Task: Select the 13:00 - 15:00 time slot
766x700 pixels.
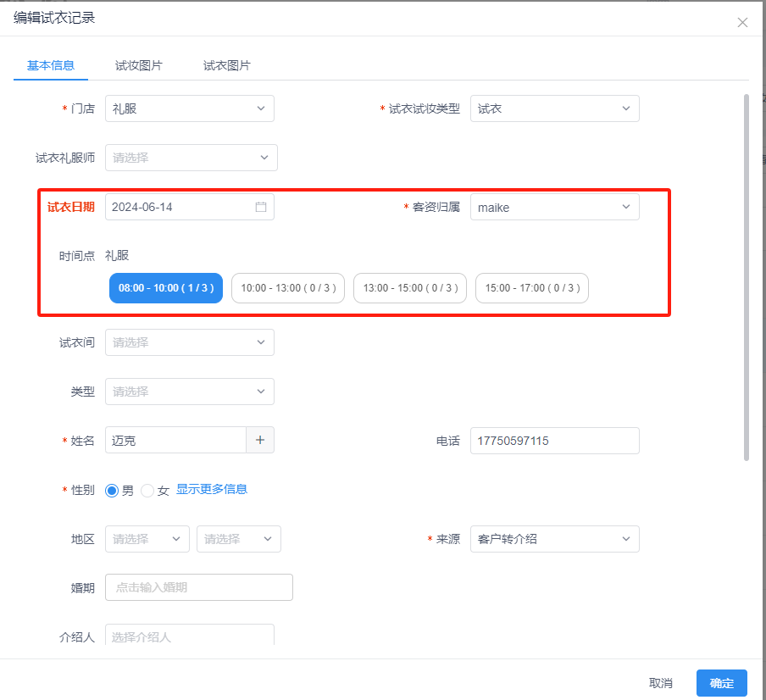Action: coord(409,288)
